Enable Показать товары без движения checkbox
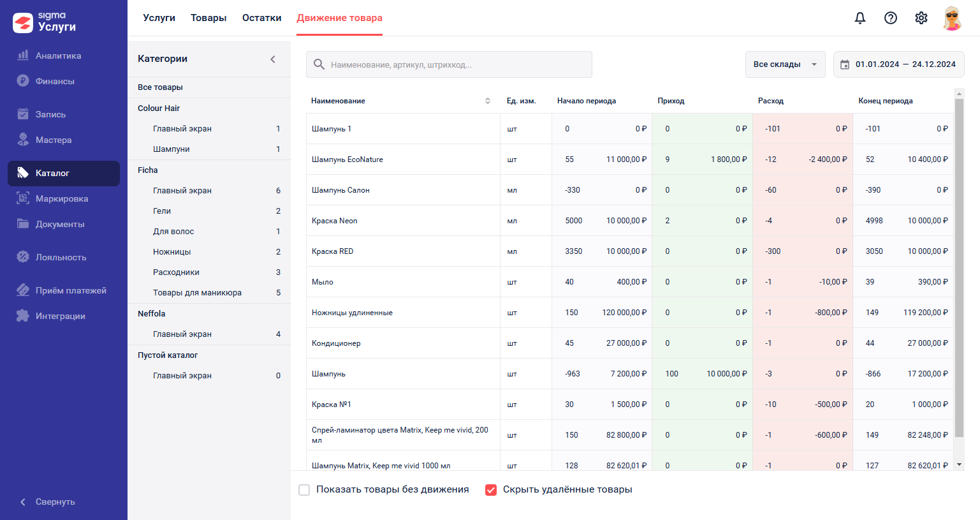The width and height of the screenshot is (980, 520). coord(304,490)
